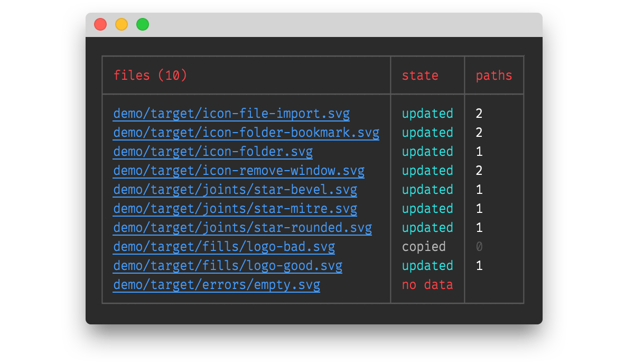Open the star-rounded.svg link in joints folder
The width and height of the screenshot is (634, 364).
(242, 228)
